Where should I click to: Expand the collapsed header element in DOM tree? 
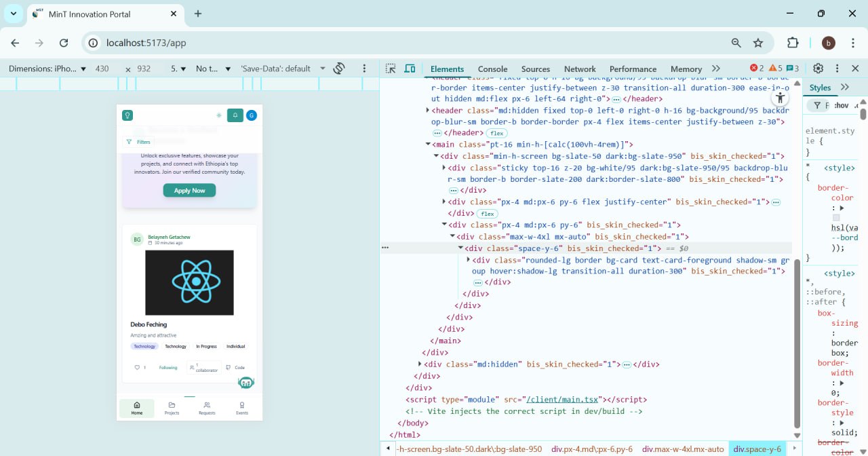click(428, 110)
